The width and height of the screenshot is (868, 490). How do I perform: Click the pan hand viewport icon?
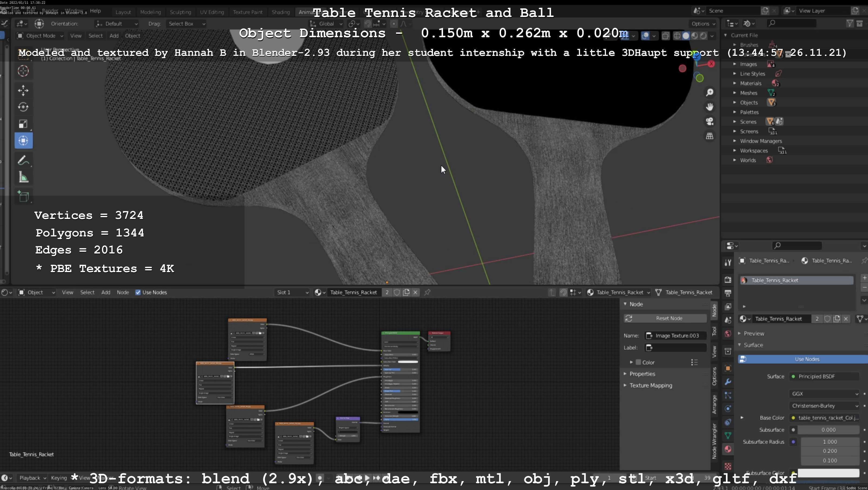pos(710,107)
